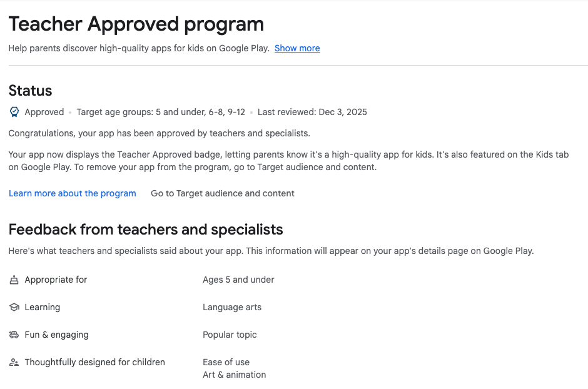Click the cake icon beside Appropriate for
588x389 pixels.
tap(14, 280)
